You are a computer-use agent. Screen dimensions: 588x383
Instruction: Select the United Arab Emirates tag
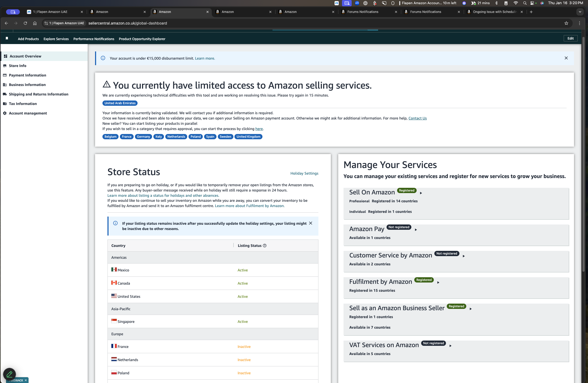click(x=120, y=103)
